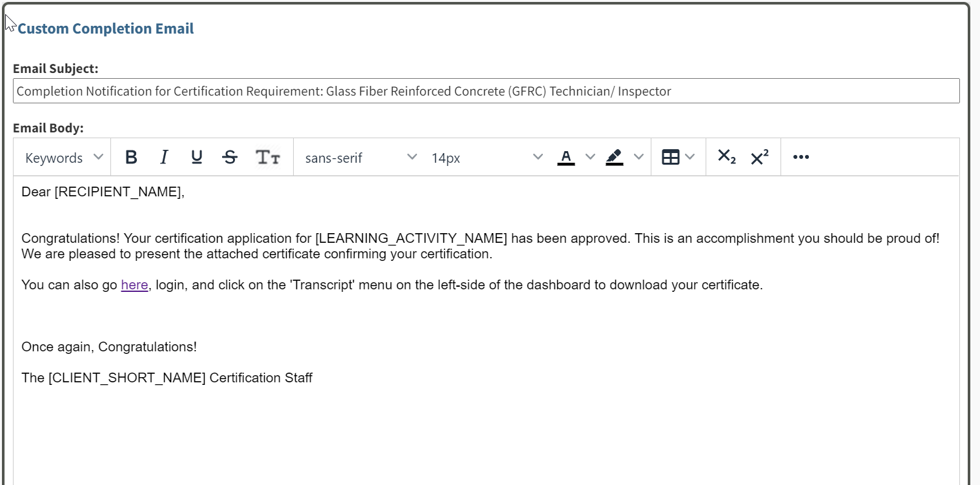Toggle bold formatting
Image resolution: width=980 pixels, height=485 pixels.
pos(131,157)
